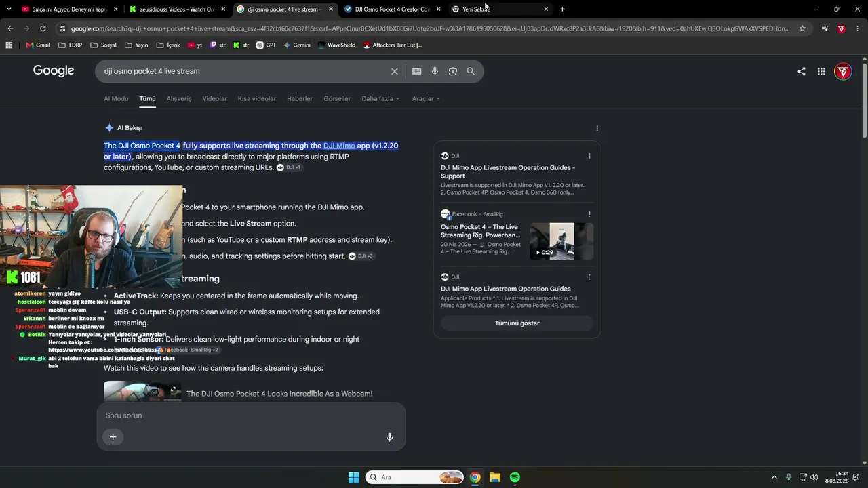Screen dimensions: 868x488
Task: Follow the DJI Mimo link in overview
Action: (x=339, y=146)
